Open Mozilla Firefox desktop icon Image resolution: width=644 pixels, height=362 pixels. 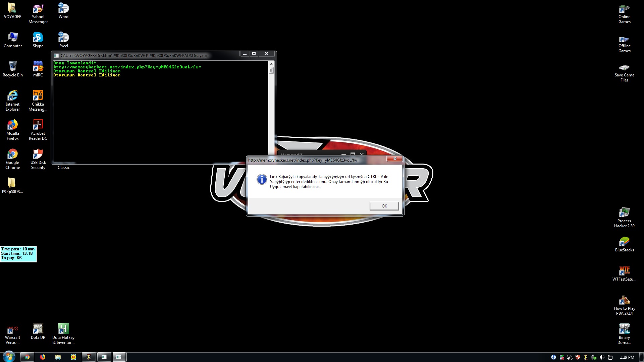pyautogui.click(x=12, y=130)
